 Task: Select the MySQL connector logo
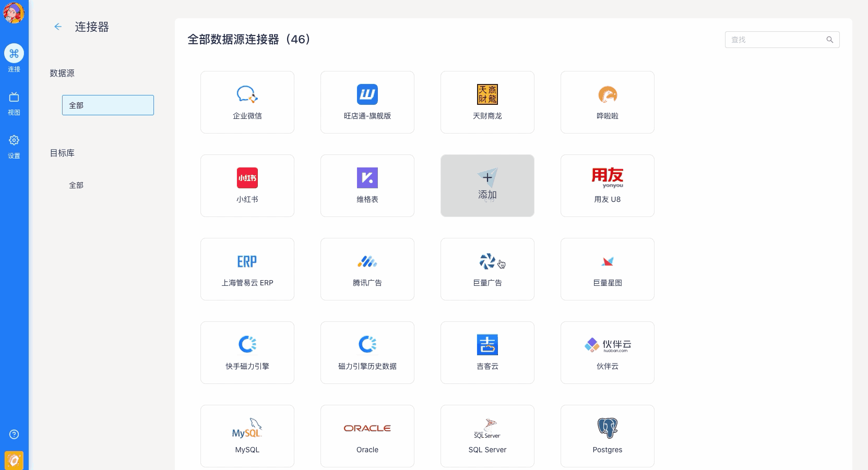(x=247, y=428)
